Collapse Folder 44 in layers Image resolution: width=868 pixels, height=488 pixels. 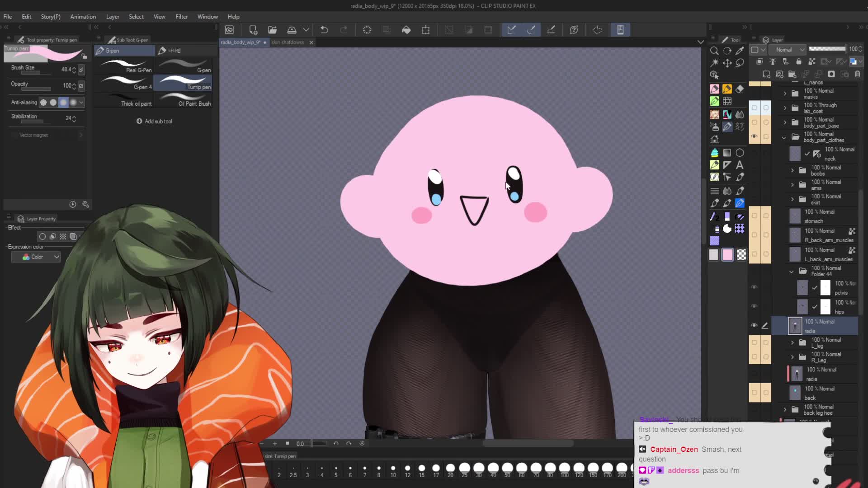[791, 271]
